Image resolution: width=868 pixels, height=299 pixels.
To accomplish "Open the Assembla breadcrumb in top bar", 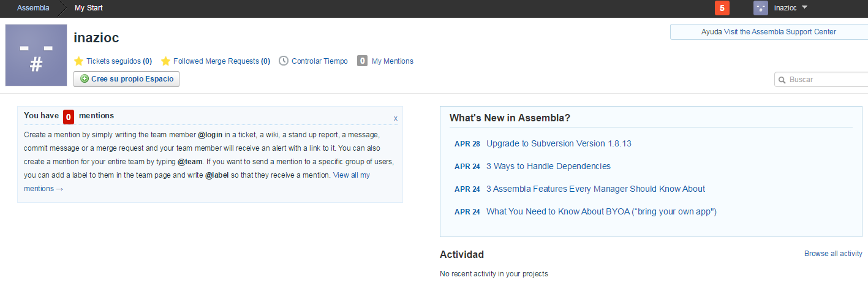I will (x=33, y=9).
